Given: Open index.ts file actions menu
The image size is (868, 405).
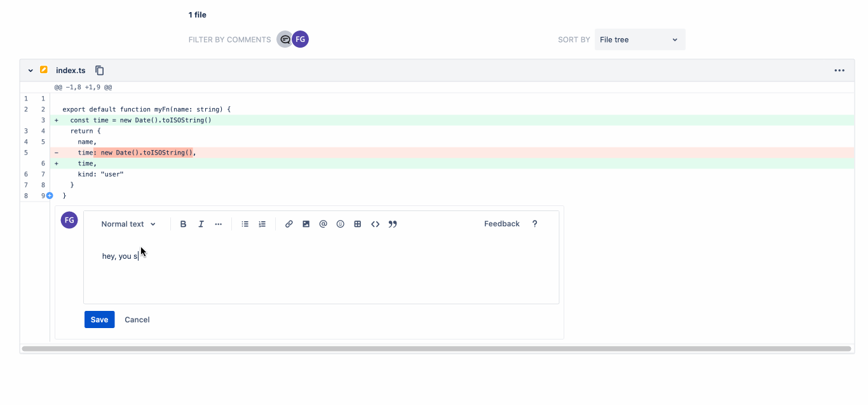Looking at the screenshot, I should point(839,71).
